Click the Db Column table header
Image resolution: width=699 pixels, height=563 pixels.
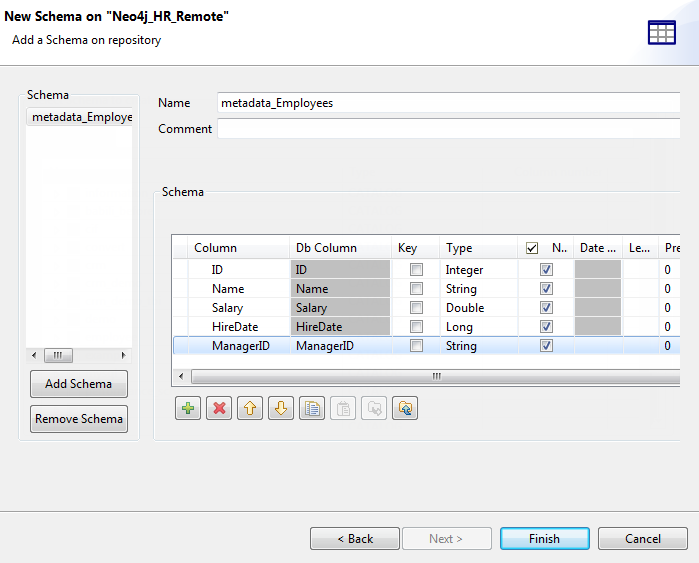tap(339, 248)
